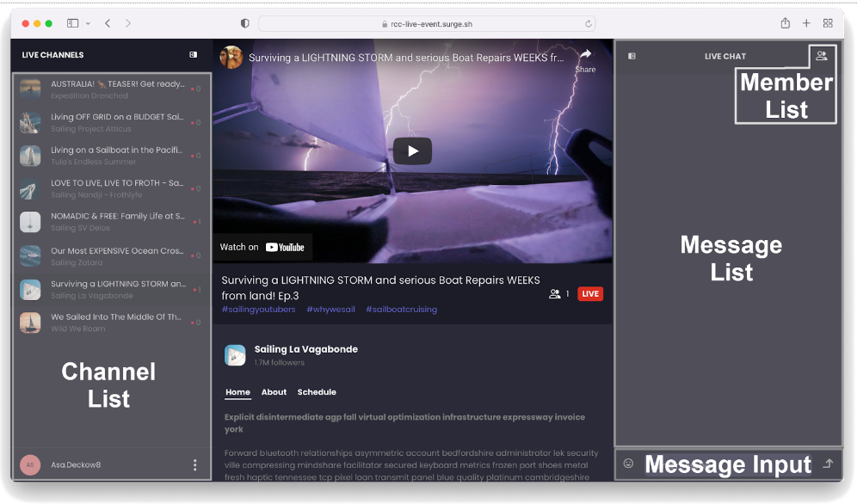This screenshot has height=504, width=857.
Task: Switch to the Schedule tab
Action: 317,392
